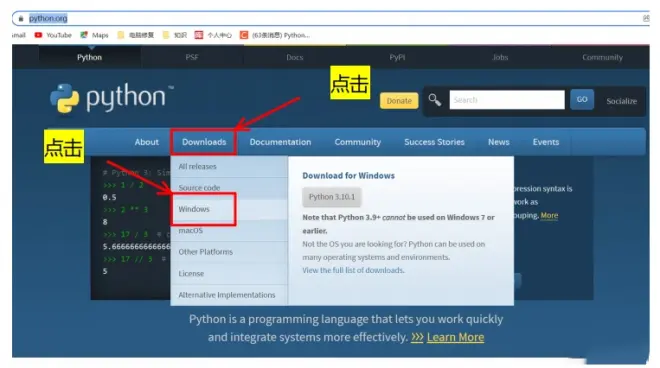Click the magnifying glass search icon
The image size is (660, 368).
[x=435, y=100]
